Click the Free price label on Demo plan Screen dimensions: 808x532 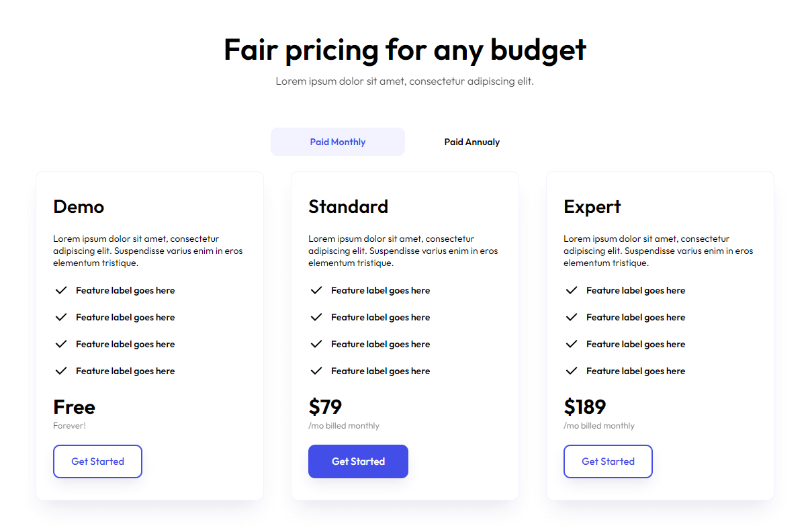tap(74, 406)
